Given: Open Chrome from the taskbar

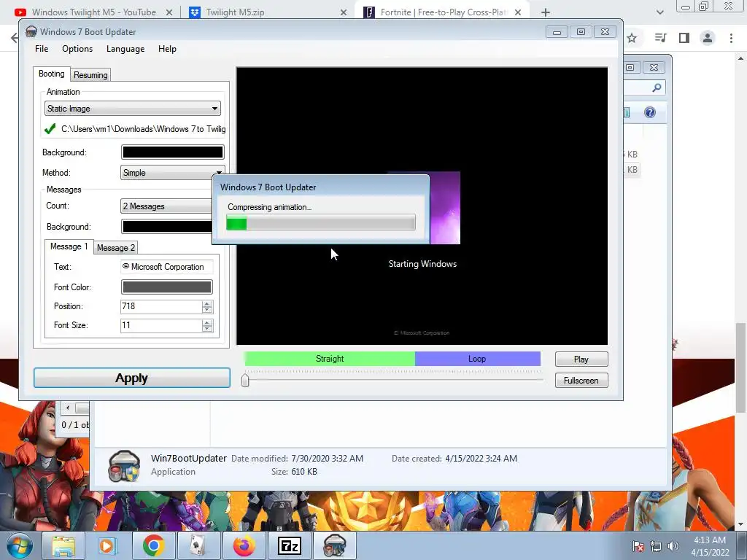Looking at the screenshot, I should coord(153,545).
